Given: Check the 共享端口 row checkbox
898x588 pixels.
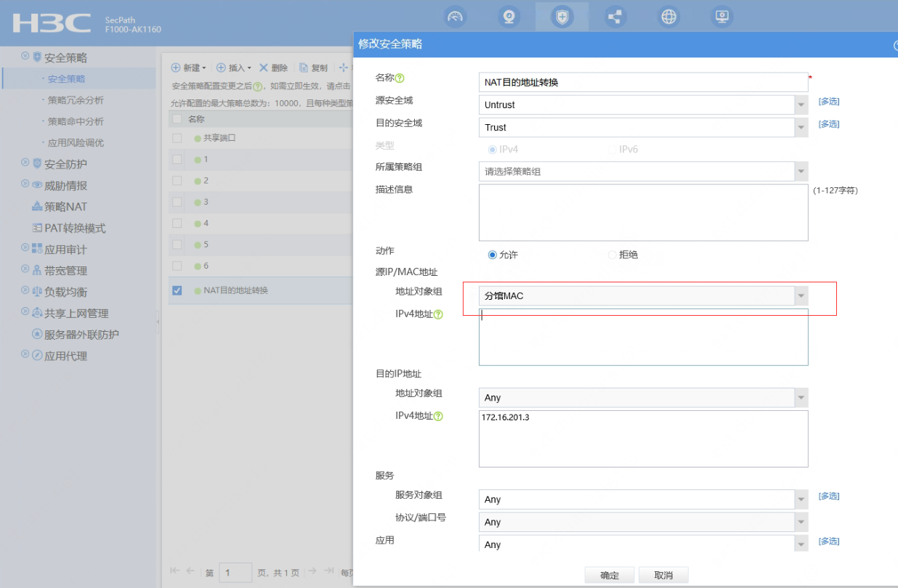Looking at the screenshot, I should point(177,138).
